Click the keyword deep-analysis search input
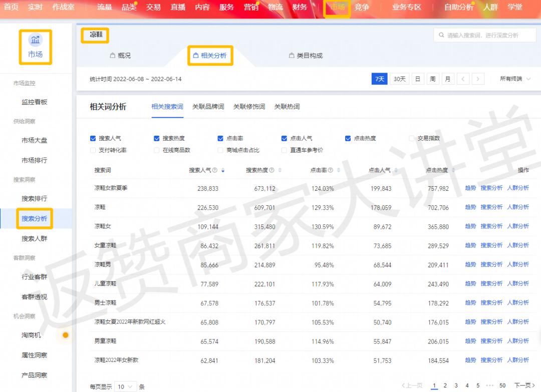The height and width of the screenshot is (392, 541). [486, 35]
